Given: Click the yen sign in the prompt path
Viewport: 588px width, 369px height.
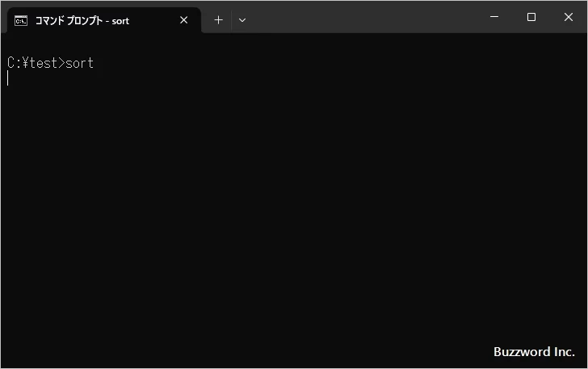Looking at the screenshot, I should coord(24,63).
